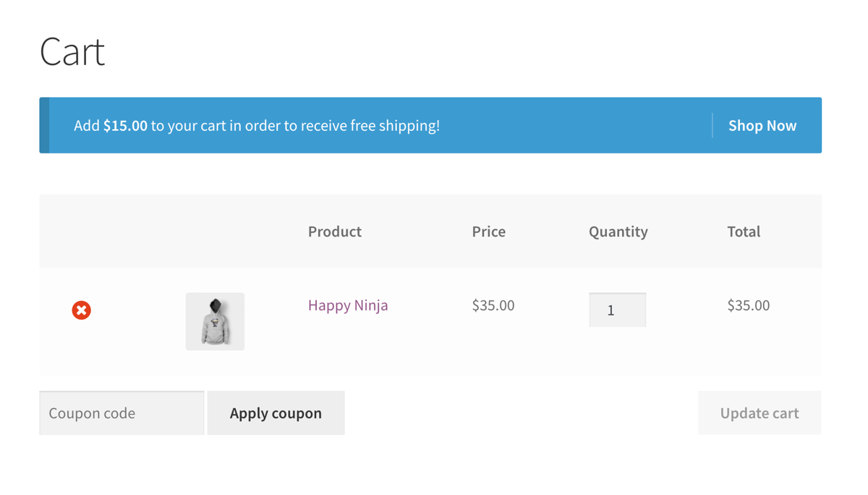Follow the Shop Now link in banner
Image resolution: width=868 pixels, height=495 pixels.
pos(762,126)
